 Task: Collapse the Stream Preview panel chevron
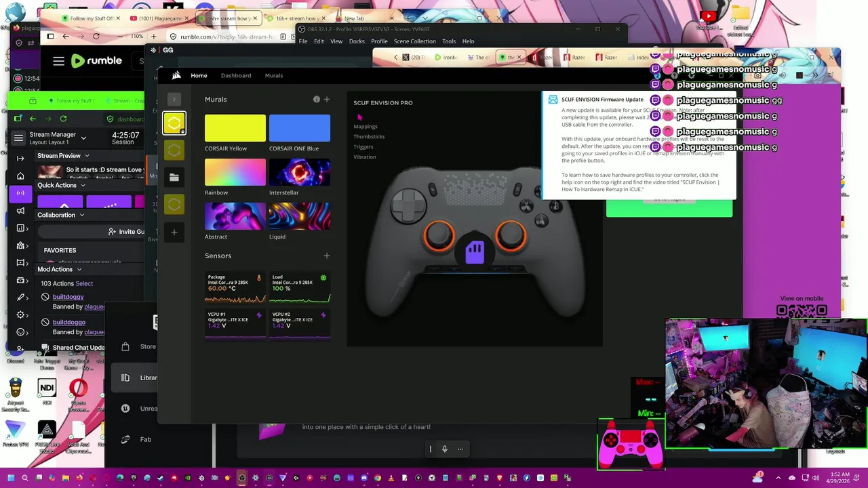point(87,156)
